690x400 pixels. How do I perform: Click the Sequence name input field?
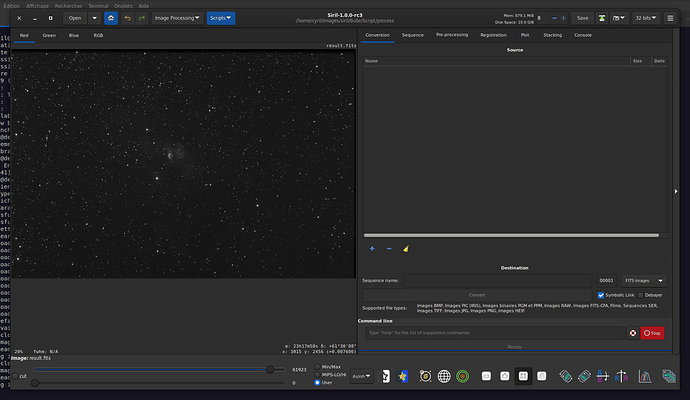tap(496, 281)
